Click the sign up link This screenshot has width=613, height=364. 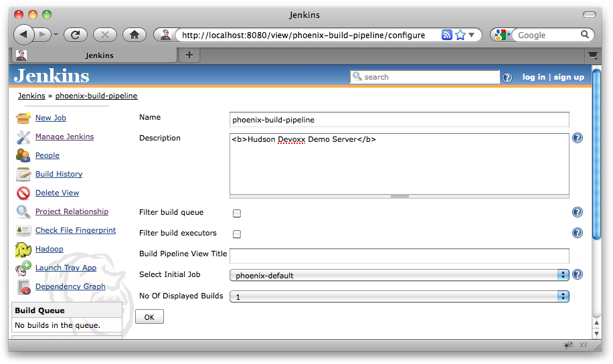click(x=569, y=77)
